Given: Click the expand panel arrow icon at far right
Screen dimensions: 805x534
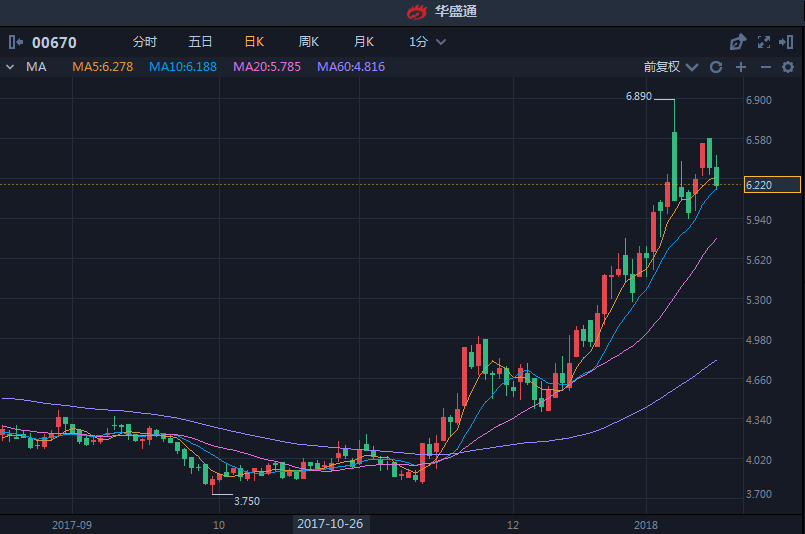Looking at the screenshot, I should [788, 42].
